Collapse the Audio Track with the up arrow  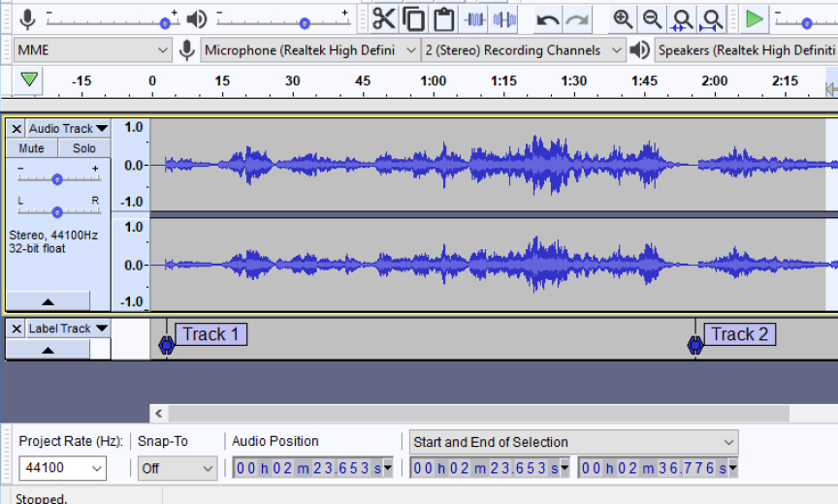click(x=48, y=301)
